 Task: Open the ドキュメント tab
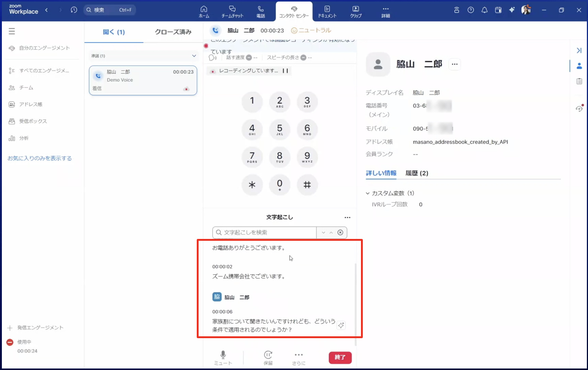(327, 12)
